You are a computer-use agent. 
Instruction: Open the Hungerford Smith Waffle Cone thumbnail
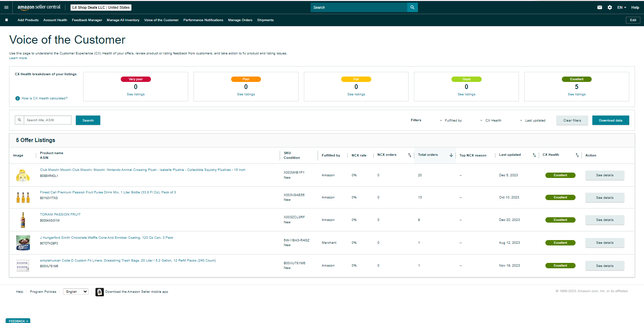[x=23, y=243]
